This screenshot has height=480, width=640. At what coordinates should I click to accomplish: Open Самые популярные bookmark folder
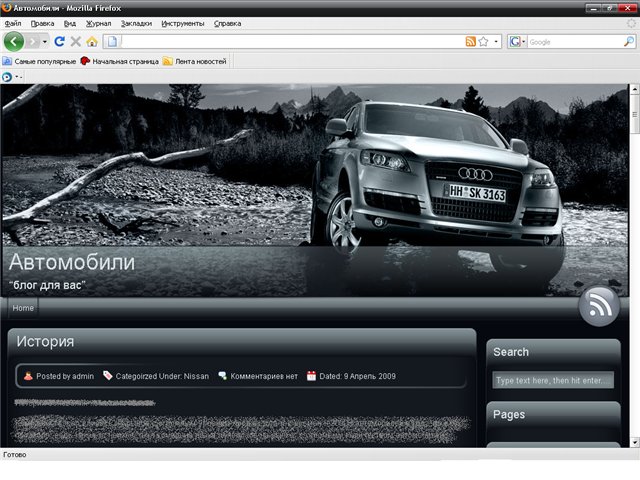tap(39, 61)
